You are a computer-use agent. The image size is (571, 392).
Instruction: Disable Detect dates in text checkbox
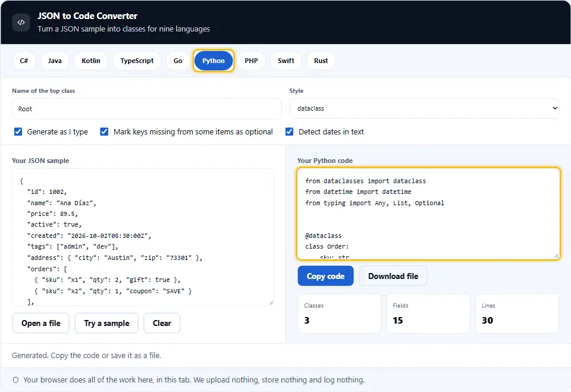(x=289, y=131)
